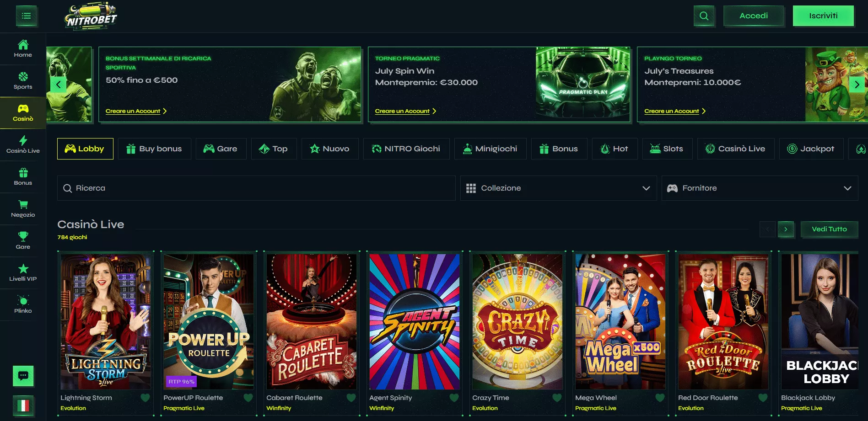Viewport: 868px width, 421px height.
Task: Open the Minigiochi tab
Action: click(x=491, y=149)
